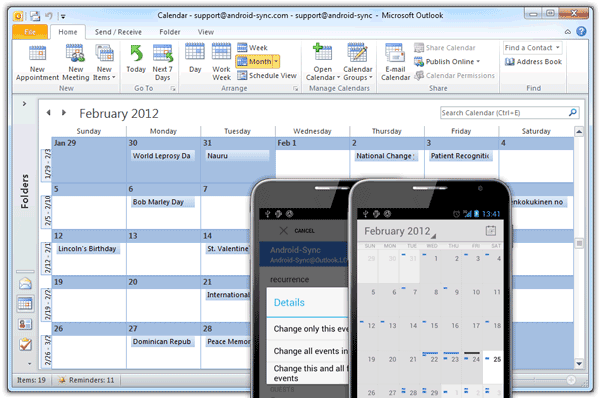The width and height of the screenshot is (600, 398).
Task: Expand the collapsed Folders pane
Action: 24,104
